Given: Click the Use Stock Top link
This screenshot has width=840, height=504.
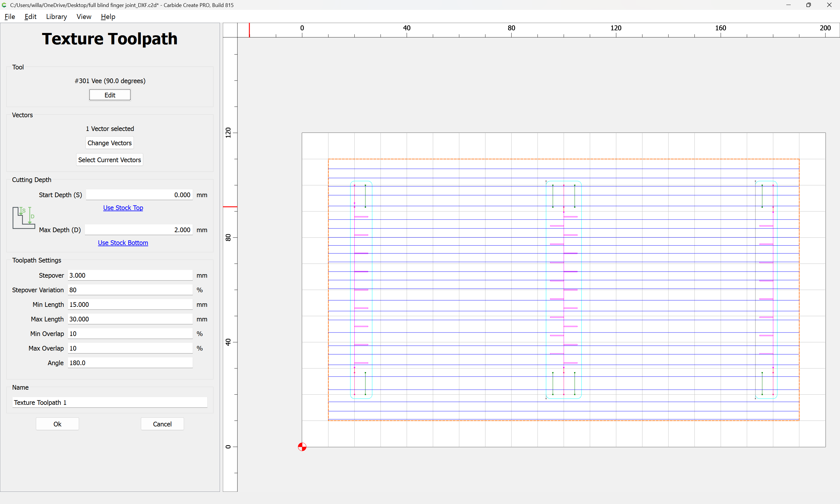Looking at the screenshot, I should click(123, 208).
